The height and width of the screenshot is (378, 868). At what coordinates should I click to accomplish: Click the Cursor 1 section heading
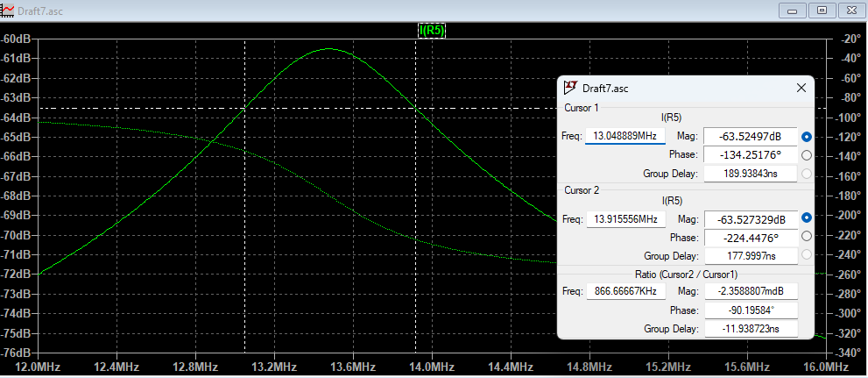(582, 108)
